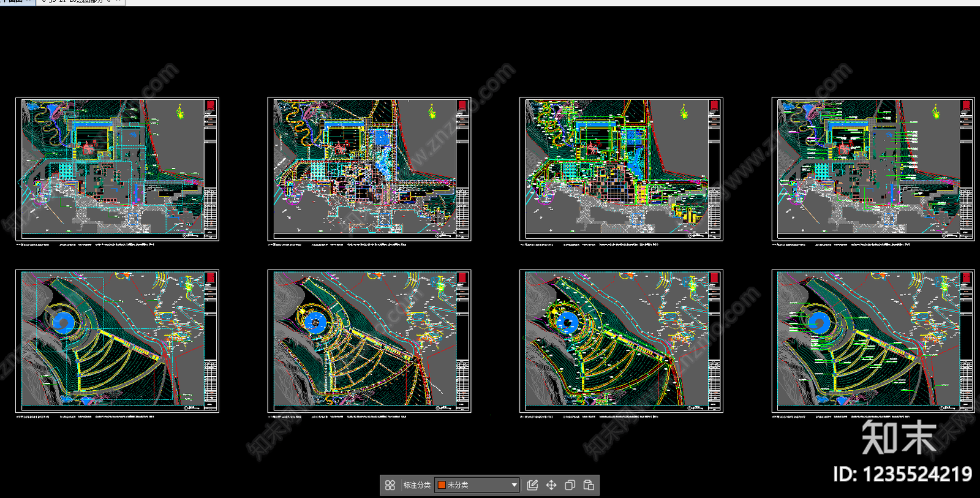Click the four-squares grid icon in the bottom toolbar
This screenshot has height=498, width=980.
[x=390, y=485]
